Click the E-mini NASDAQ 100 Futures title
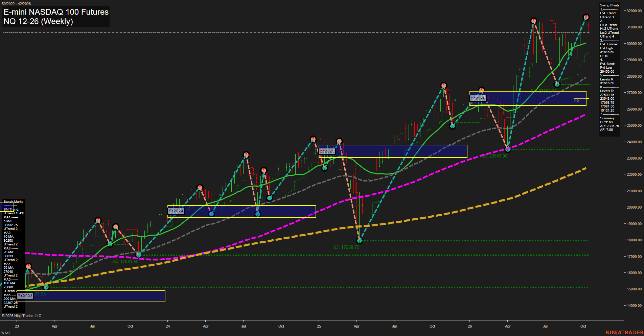 [x=56, y=12]
